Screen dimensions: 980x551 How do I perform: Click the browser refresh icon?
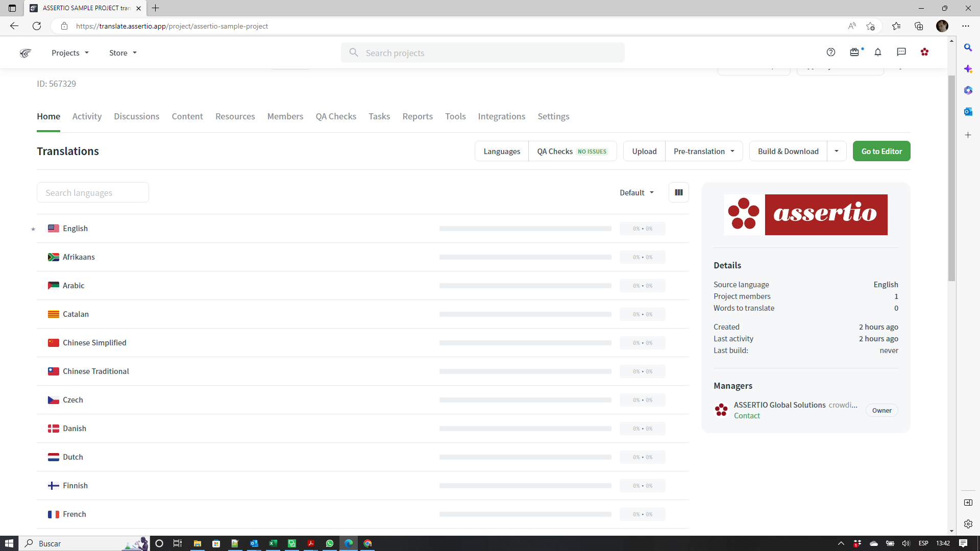coord(37,26)
